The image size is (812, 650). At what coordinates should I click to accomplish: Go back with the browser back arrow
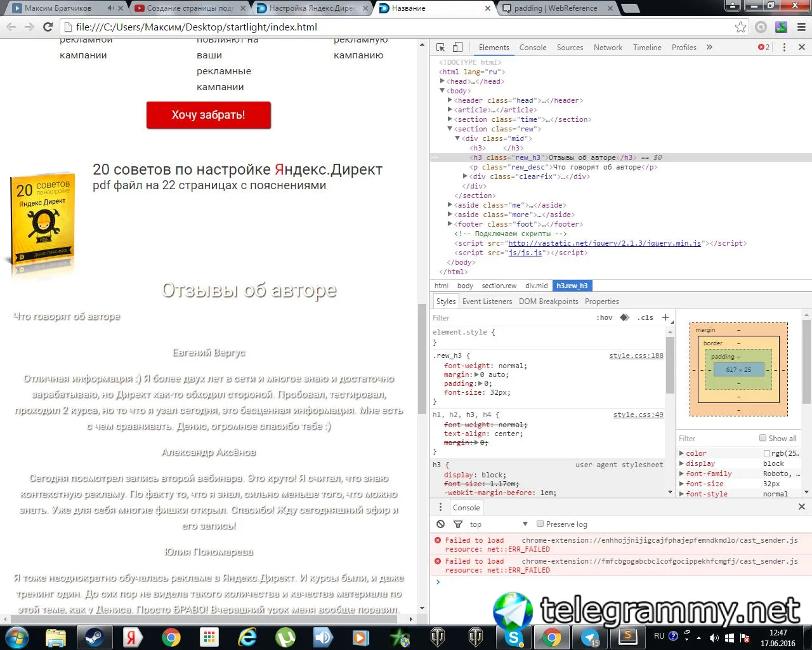coord(11,27)
